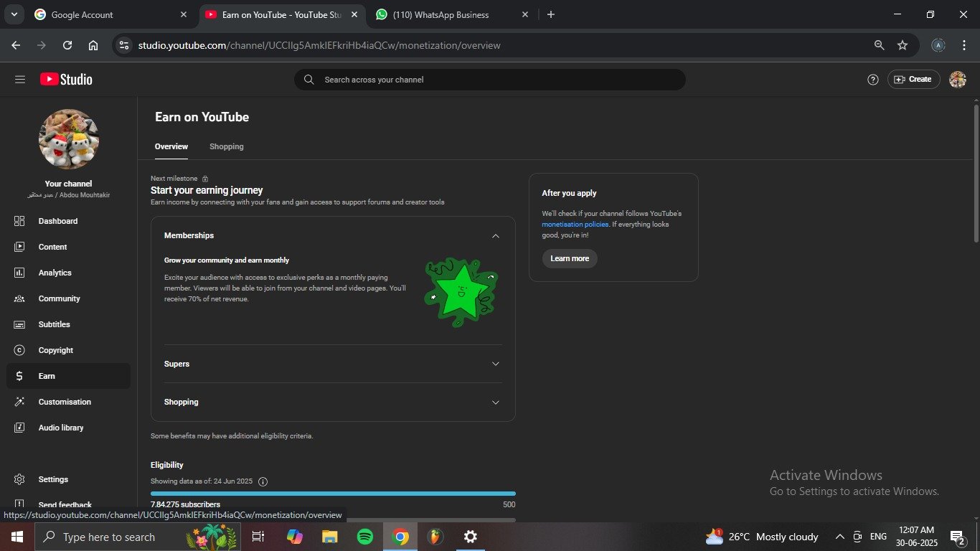Switch to the WhatsApp Business browser tab
The width and height of the screenshot is (980, 551).
point(452,14)
